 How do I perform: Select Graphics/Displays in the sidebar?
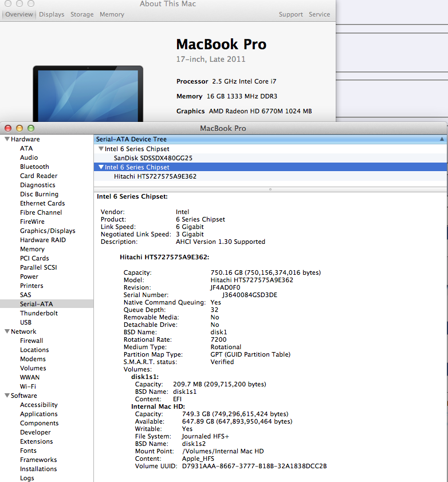tap(48, 231)
